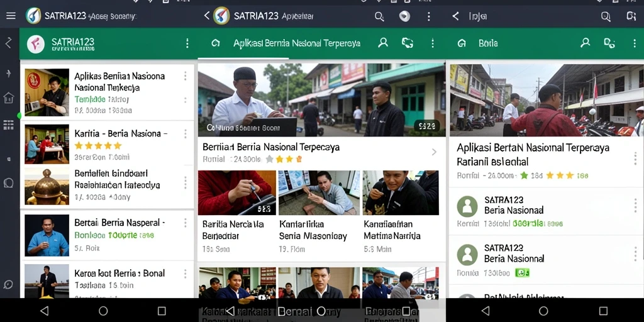This screenshot has width=644, height=322.
Task: Open the Bertiiar Berria Nasional Terpercaya headline
Action: (x=271, y=147)
